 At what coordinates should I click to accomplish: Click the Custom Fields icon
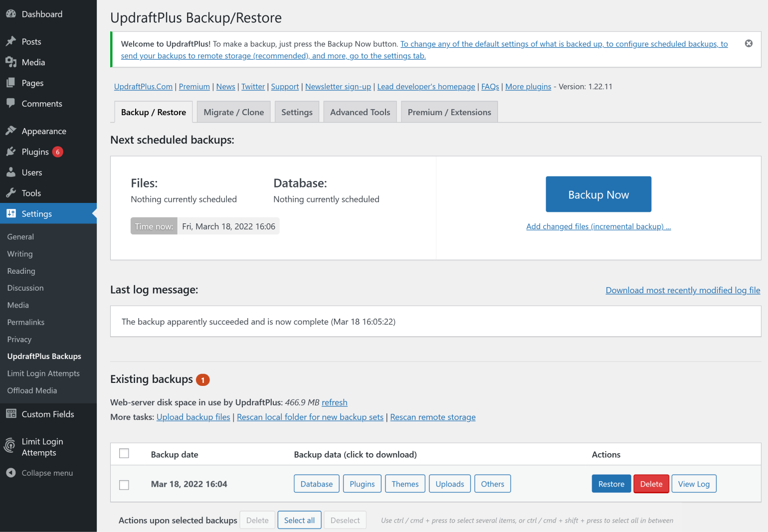pos(11,414)
